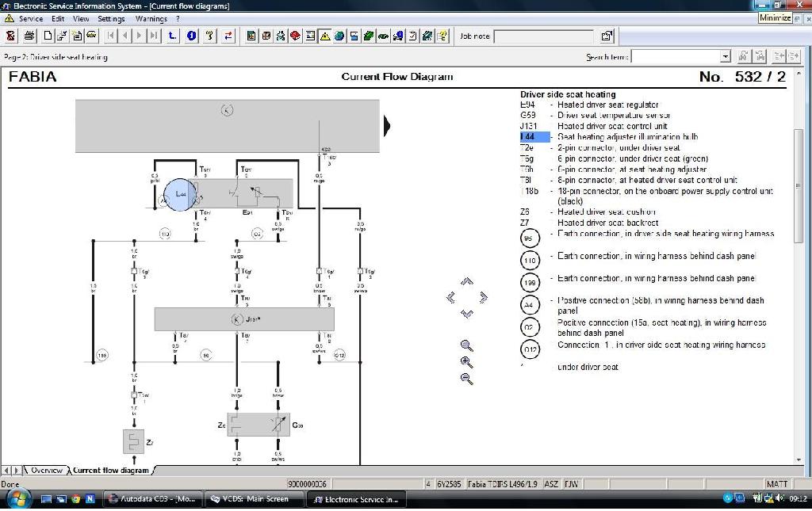Screen dimensions: 812x511
Task: Open the View menu
Action: pos(81,19)
